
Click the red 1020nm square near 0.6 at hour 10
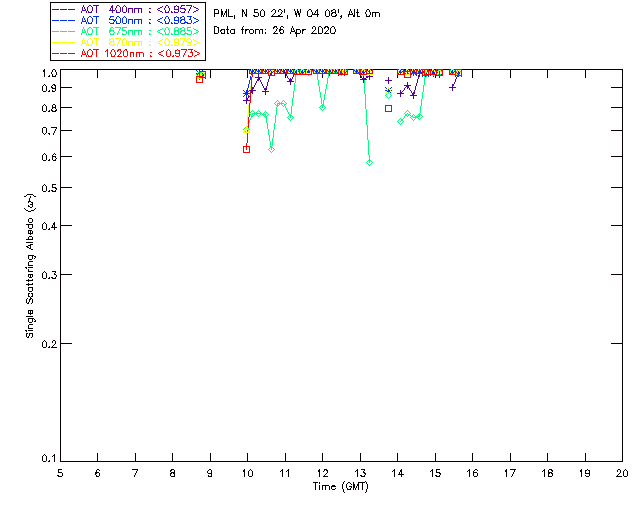246,149
